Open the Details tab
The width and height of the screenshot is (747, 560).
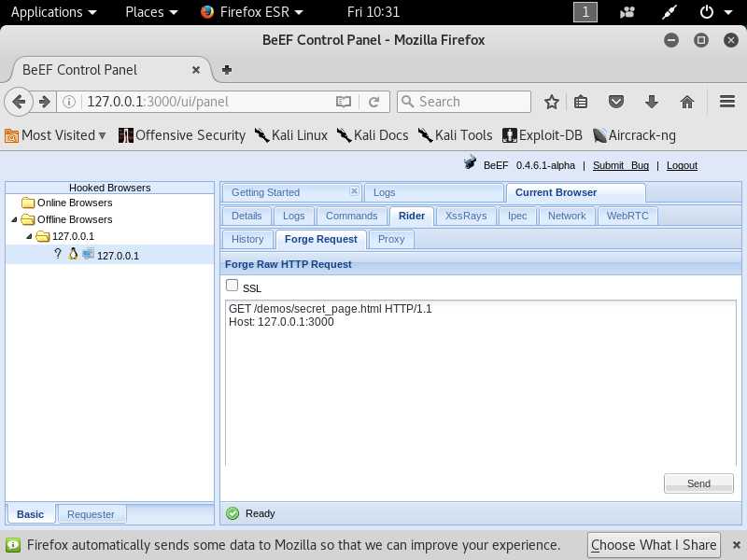247,216
